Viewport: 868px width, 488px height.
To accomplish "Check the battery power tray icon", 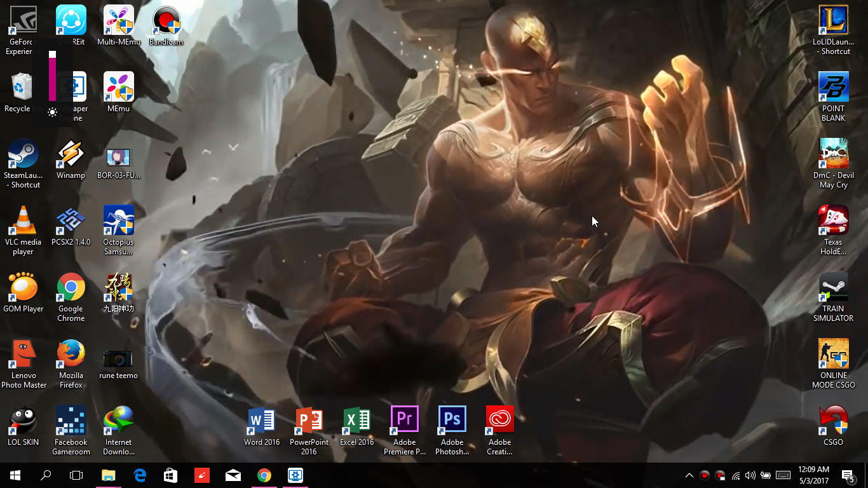I will (766, 475).
